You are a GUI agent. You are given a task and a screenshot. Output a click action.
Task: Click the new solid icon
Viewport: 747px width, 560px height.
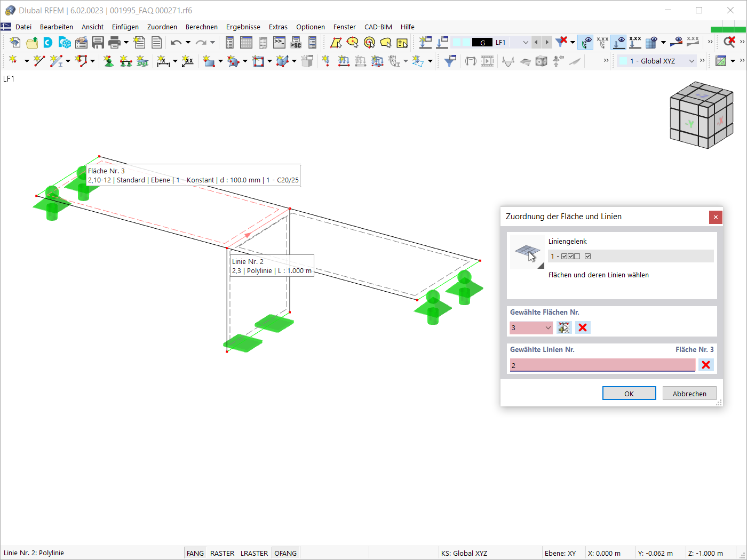coord(282,61)
